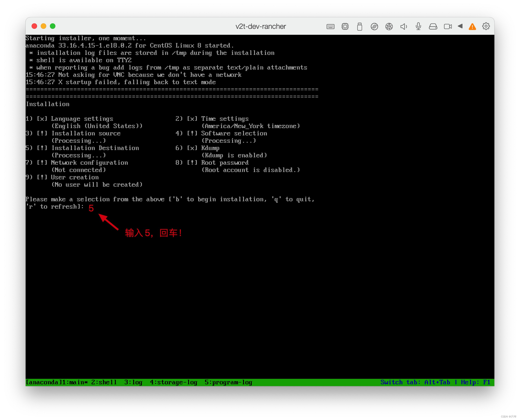Open the hard disk drive icon
520x420 pixels.
pyautogui.click(x=433, y=26)
